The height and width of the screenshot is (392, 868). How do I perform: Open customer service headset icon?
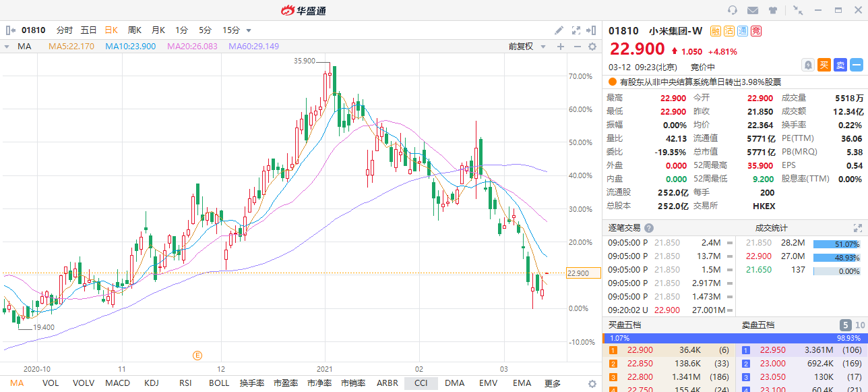tap(733, 10)
